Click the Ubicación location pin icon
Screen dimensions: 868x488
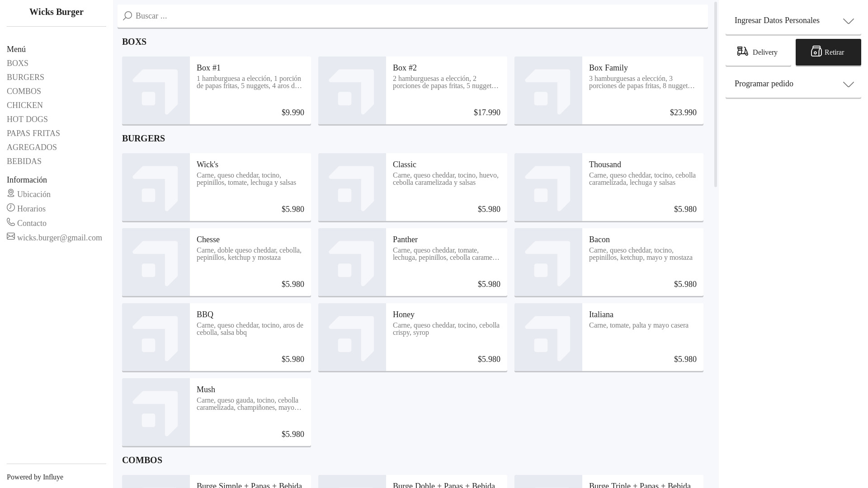coord(11,193)
